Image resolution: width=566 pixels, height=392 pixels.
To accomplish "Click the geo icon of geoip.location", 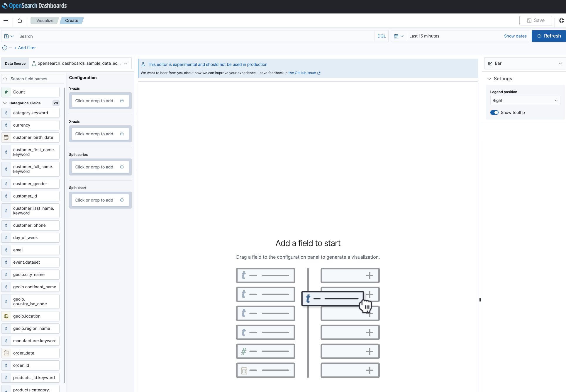I will click(6, 316).
